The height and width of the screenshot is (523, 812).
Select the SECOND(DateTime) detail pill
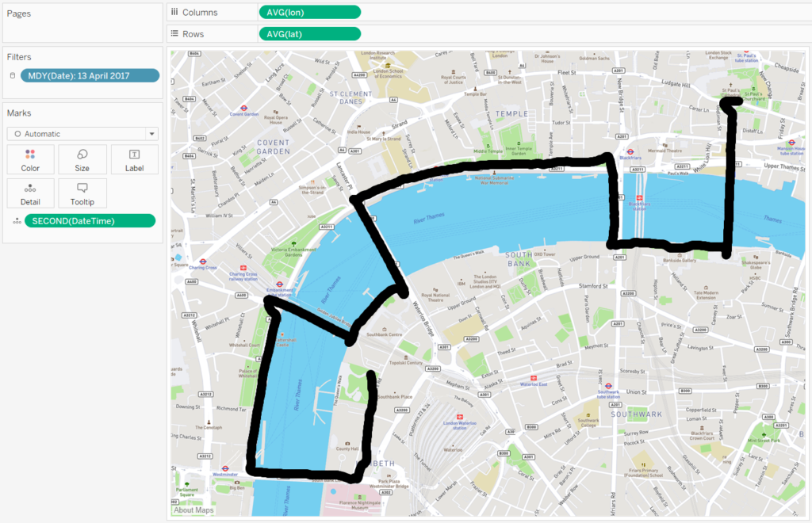(90, 221)
